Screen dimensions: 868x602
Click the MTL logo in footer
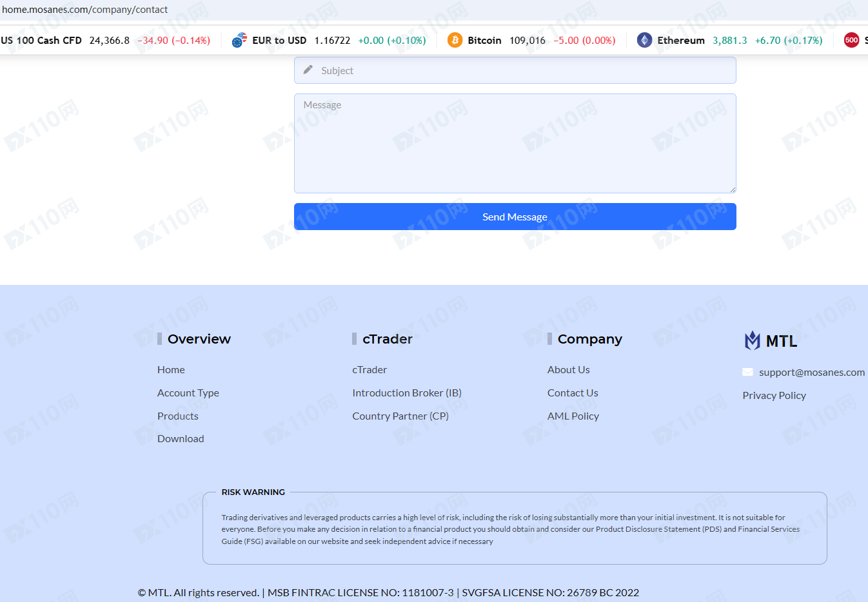771,340
